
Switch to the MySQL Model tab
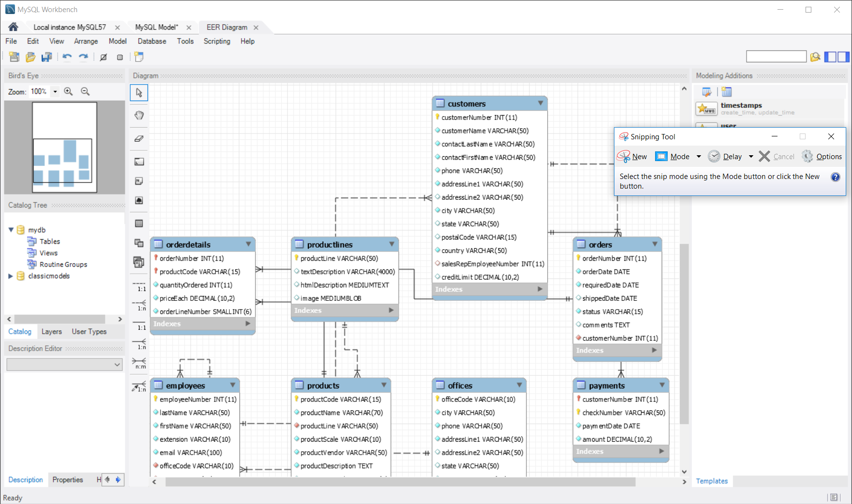pos(156,27)
